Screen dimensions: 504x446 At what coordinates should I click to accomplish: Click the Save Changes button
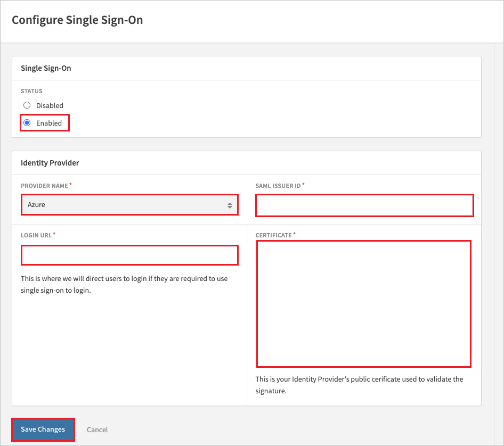43,430
